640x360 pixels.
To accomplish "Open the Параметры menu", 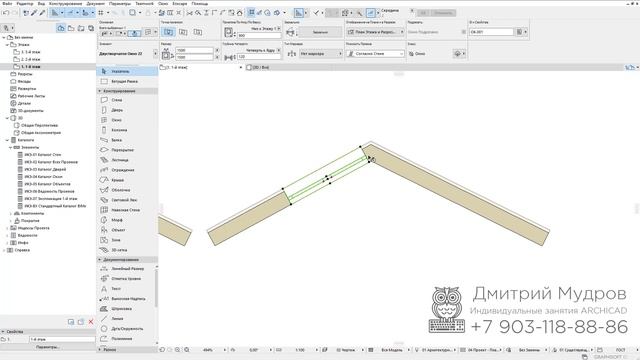I will [x=120, y=3].
